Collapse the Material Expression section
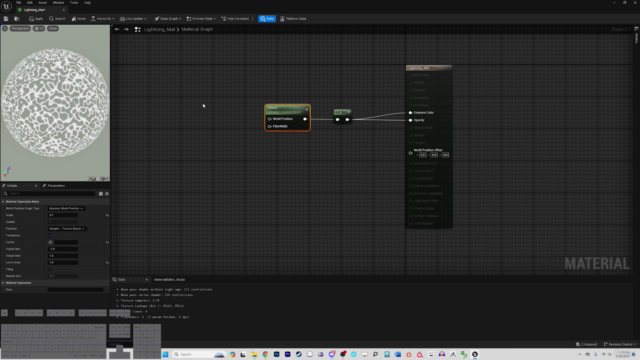The width and height of the screenshot is (640, 360). coord(3,282)
